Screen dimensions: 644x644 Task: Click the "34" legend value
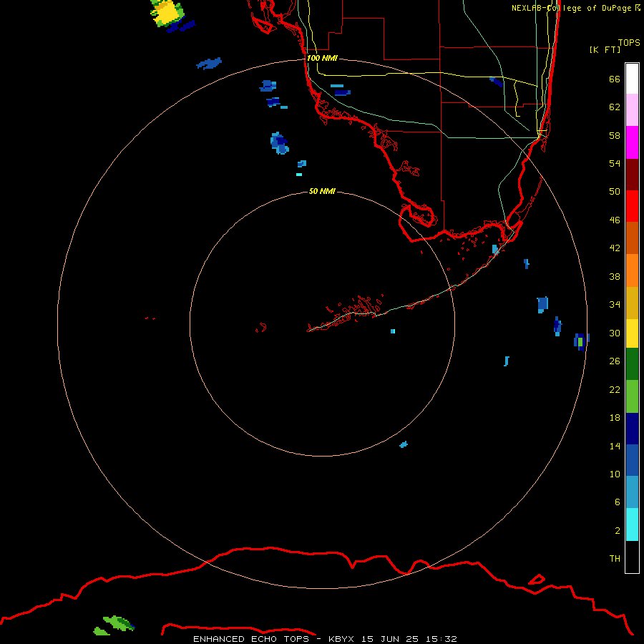click(615, 305)
